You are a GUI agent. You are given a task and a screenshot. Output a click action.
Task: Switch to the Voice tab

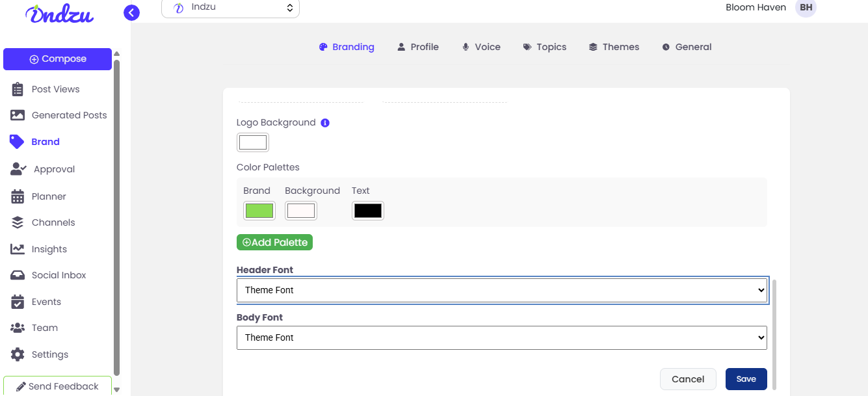tap(481, 47)
